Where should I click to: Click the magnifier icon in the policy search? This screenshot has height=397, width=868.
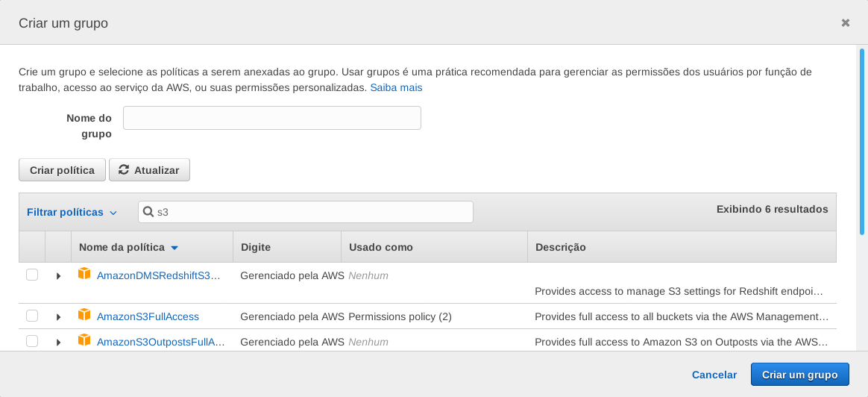[x=148, y=211]
